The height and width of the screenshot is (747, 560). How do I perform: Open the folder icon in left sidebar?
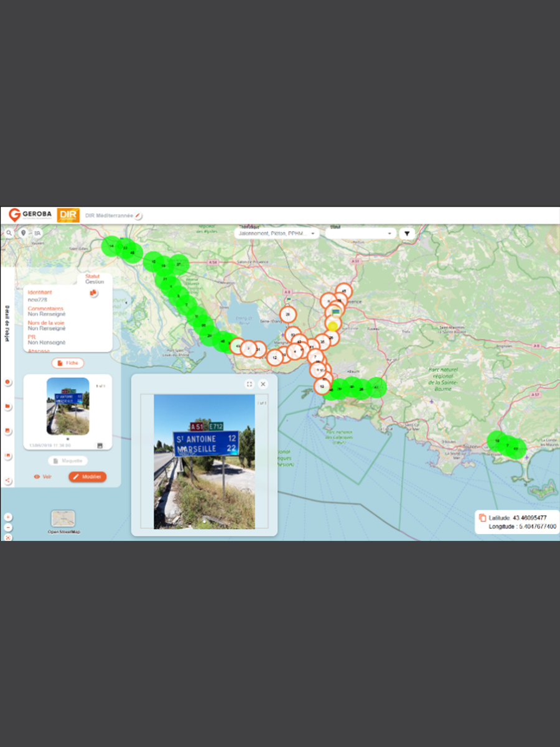(x=7, y=406)
